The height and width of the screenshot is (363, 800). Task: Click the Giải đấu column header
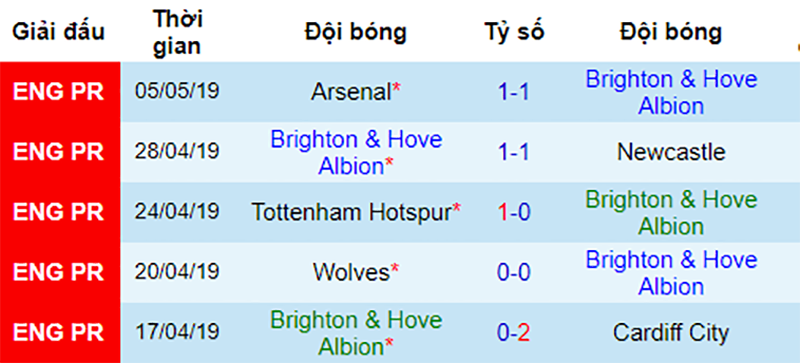(x=59, y=32)
